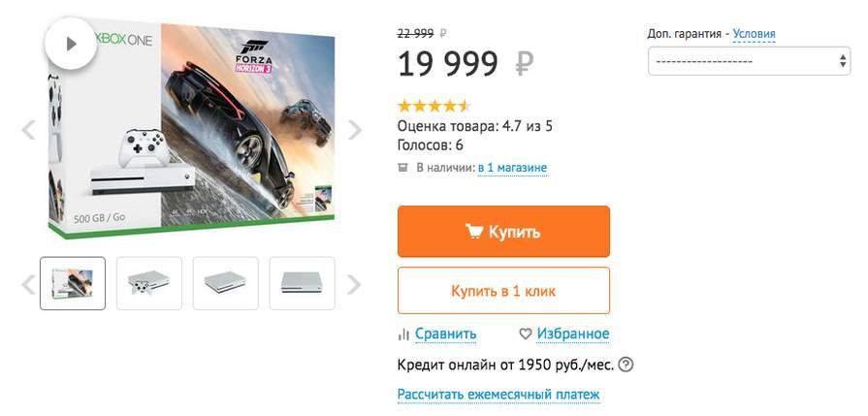
Task: Click the 'Сравнить' compare link
Action: point(445,334)
